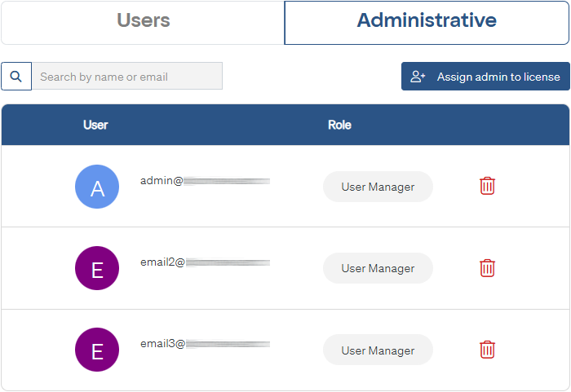Delete the admin@ user row via trash icon
Viewport: 571px width, 392px height.
click(x=487, y=186)
